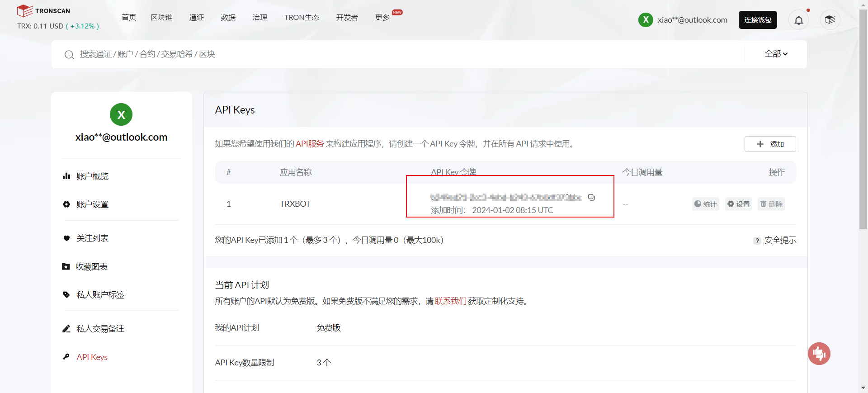Click the search magnifier icon
The width and height of the screenshot is (868, 393).
[x=69, y=55]
